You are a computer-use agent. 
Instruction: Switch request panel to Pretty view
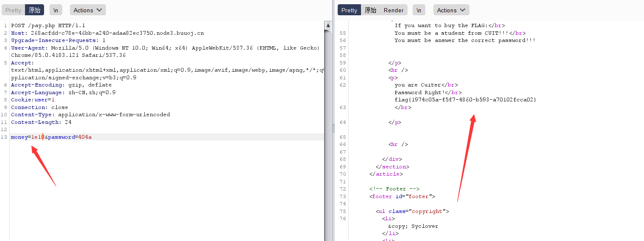(13, 10)
